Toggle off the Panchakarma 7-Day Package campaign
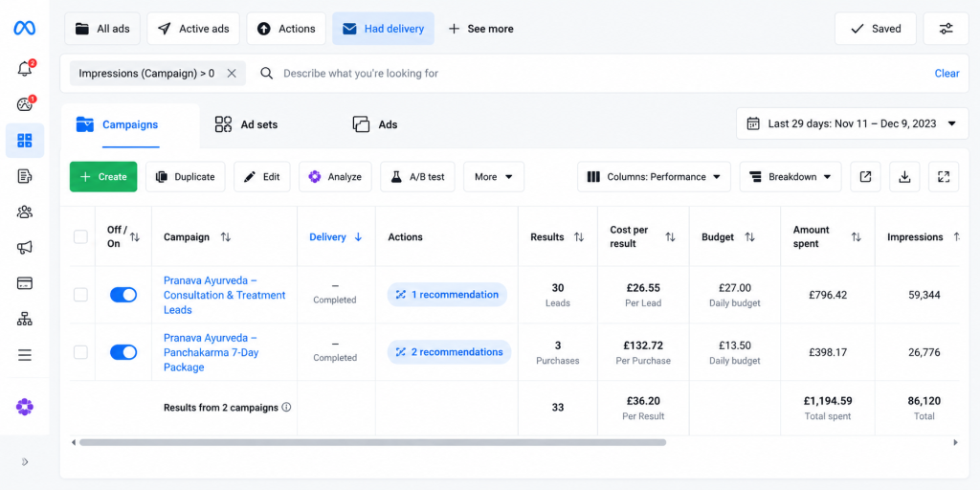 point(123,352)
